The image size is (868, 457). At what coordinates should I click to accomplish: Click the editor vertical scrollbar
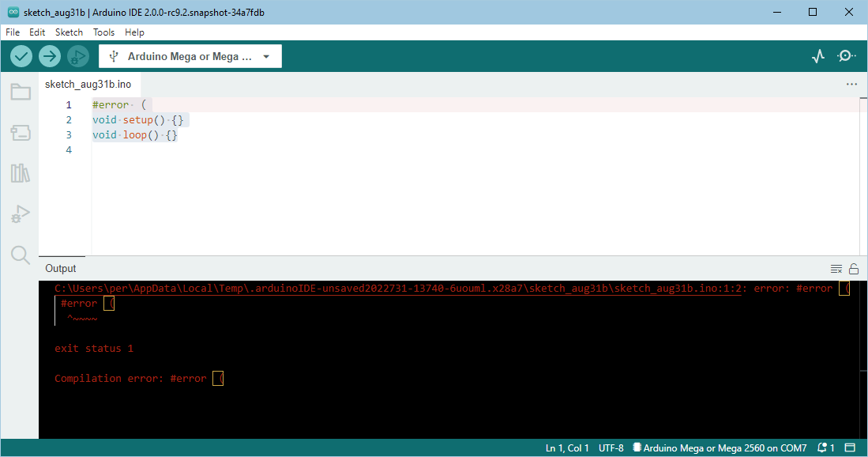863,176
